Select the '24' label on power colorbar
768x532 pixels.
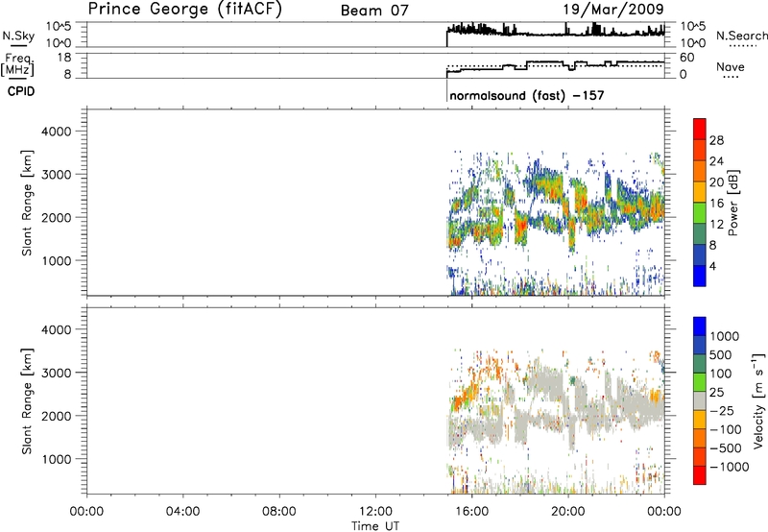pyautogui.click(x=716, y=161)
